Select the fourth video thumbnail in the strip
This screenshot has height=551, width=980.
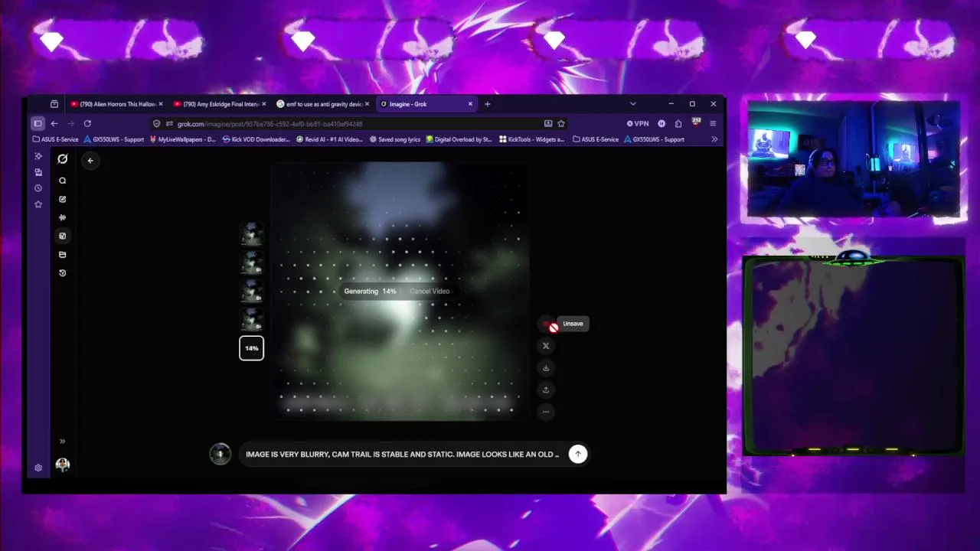point(251,319)
